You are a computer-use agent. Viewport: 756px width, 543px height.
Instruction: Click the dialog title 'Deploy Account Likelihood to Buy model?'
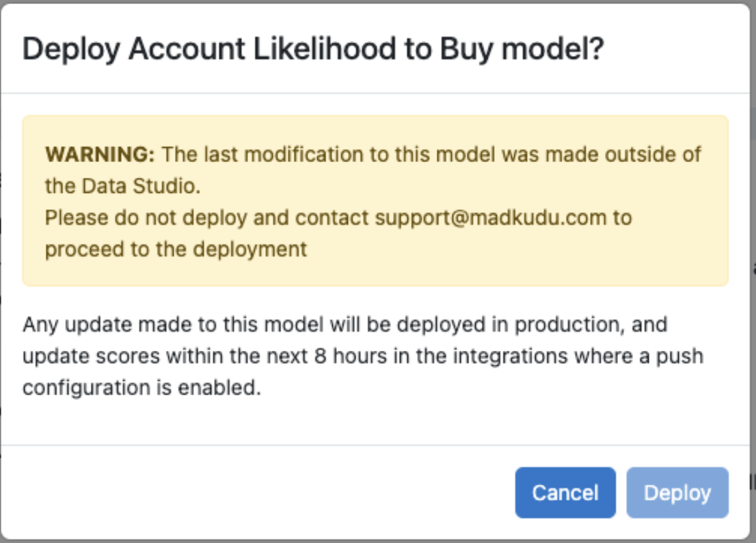[313, 49]
